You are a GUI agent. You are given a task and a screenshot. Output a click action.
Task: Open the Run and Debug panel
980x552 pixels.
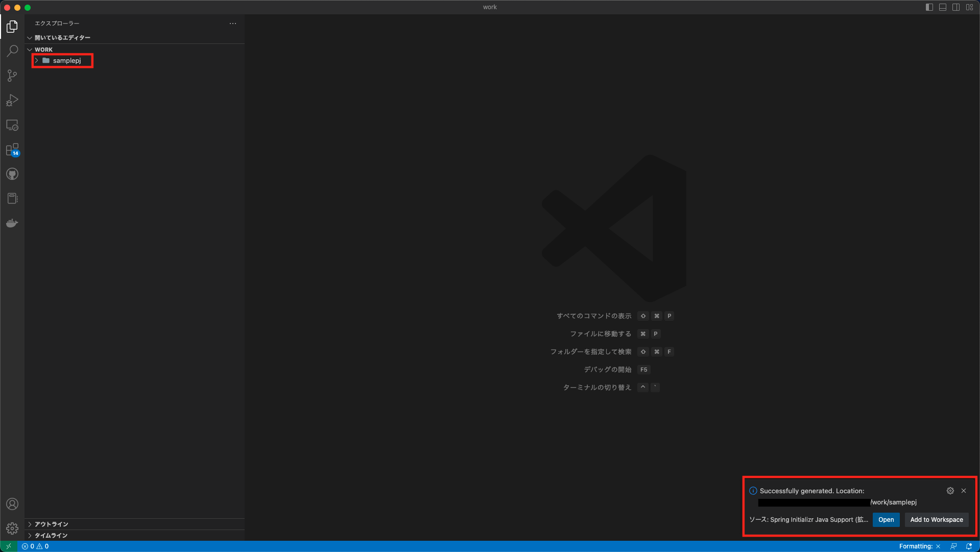click(12, 100)
